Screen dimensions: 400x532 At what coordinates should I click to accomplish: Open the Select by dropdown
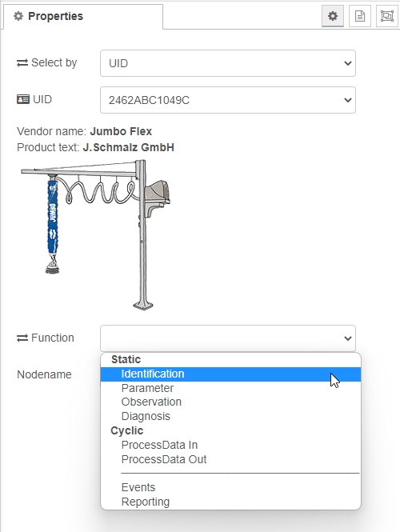(x=228, y=63)
